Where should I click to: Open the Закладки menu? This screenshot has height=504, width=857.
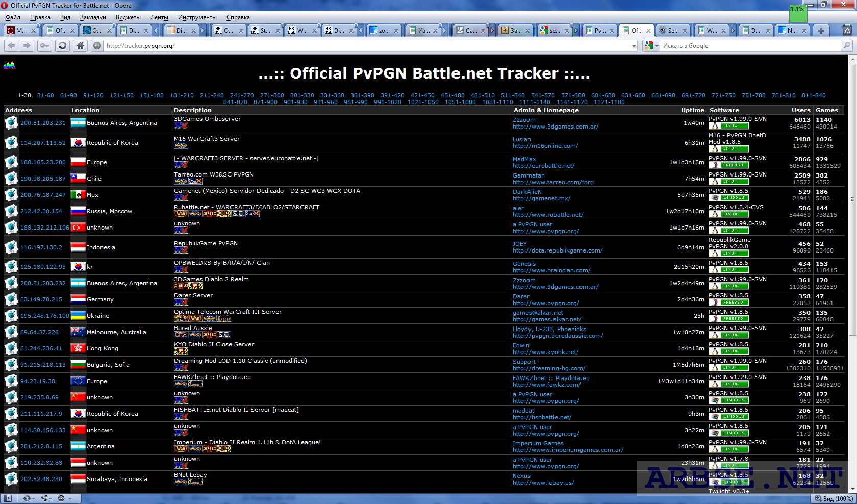pyautogui.click(x=93, y=17)
